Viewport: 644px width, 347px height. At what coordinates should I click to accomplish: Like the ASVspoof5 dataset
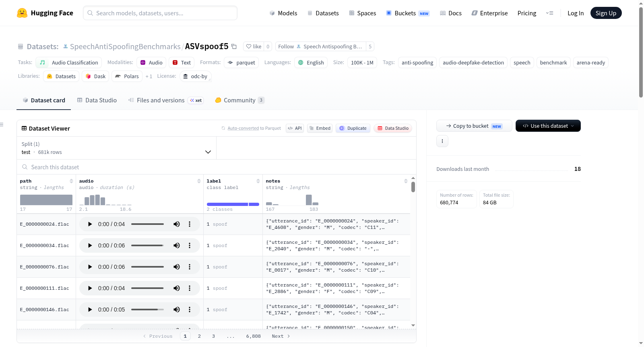(x=254, y=46)
